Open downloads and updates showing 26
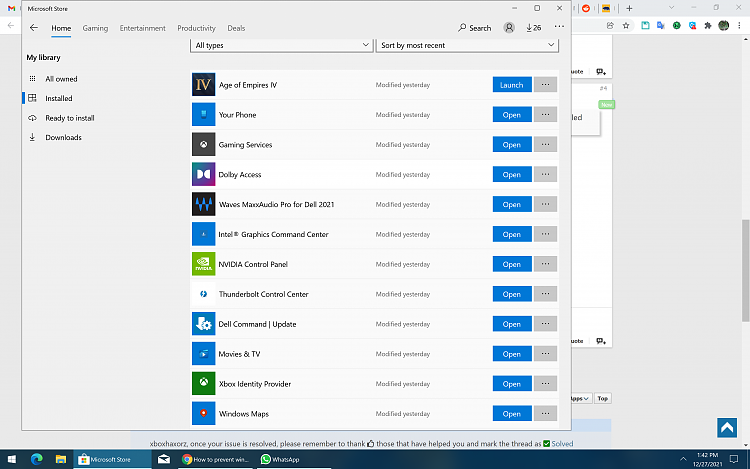This screenshot has width=750, height=469. tap(533, 28)
